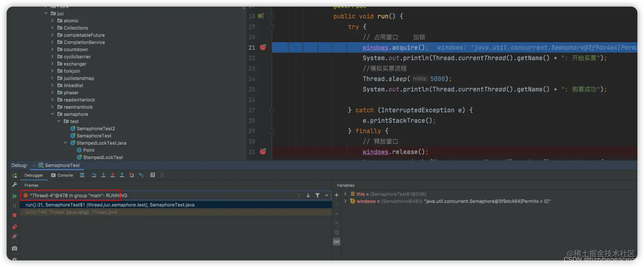This screenshot has height=267, width=644.
Task: Click the Trace Current Stream Chain icon
Action: (162, 175)
